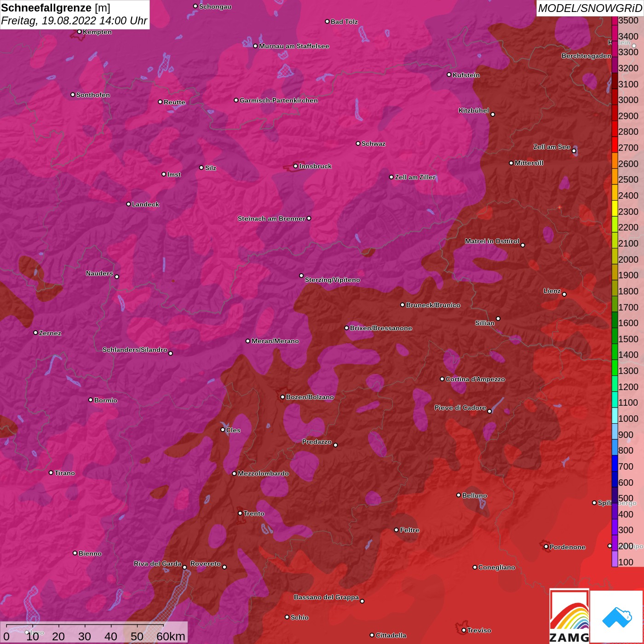Click the Bozen/Bolzano city marker
Screen dimensions: 644x644
click(x=282, y=397)
